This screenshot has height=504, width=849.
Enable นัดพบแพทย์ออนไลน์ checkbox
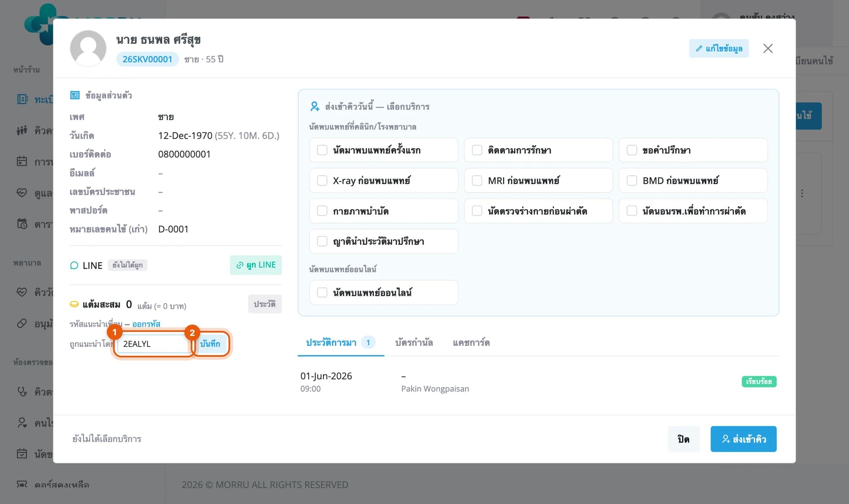322,292
